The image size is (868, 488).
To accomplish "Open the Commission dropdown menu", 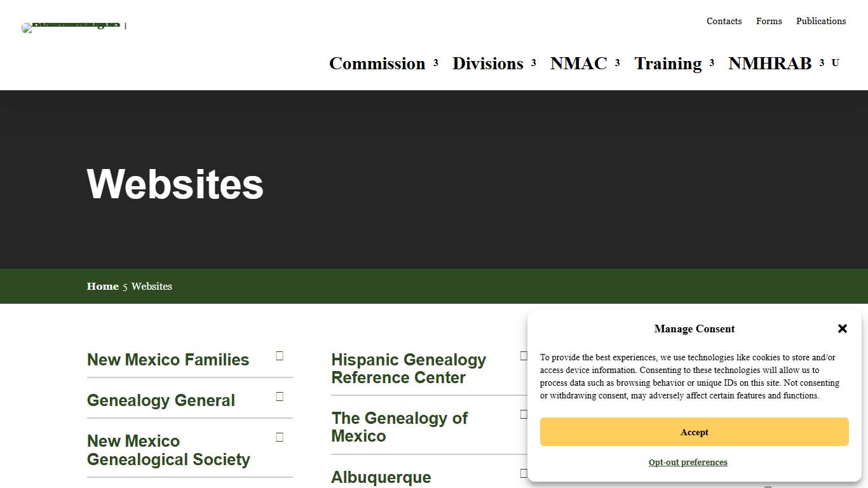I will click(x=377, y=63).
